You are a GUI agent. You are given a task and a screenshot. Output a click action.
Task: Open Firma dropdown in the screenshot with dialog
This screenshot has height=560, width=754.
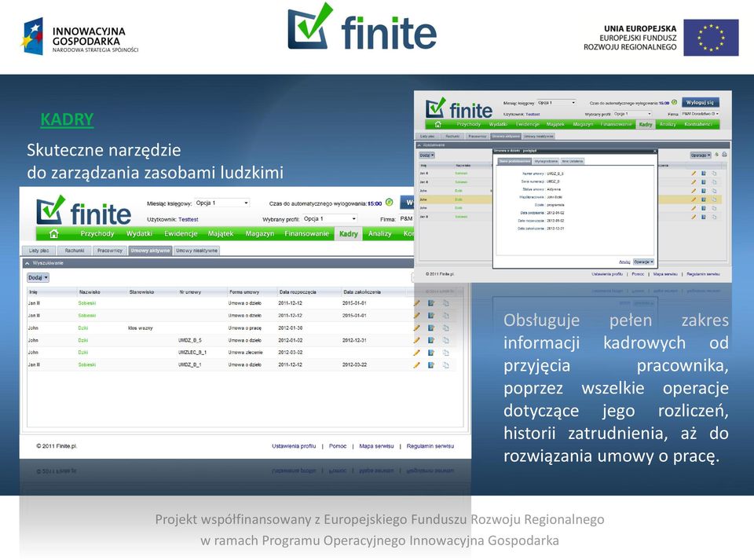(x=700, y=114)
